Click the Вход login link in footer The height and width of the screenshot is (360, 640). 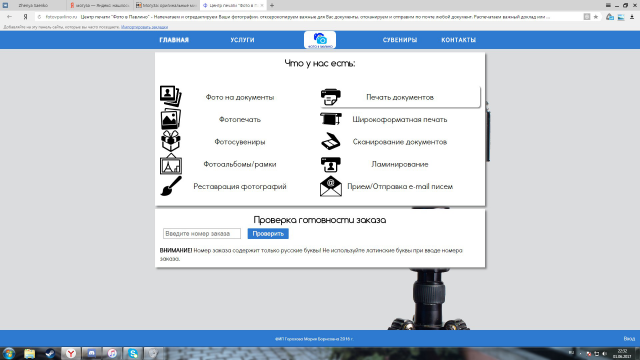click(x=629, y=339)
